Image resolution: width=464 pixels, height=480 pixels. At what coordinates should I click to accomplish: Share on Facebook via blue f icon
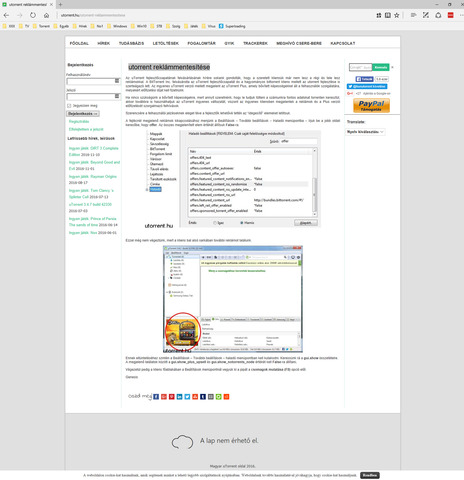(x=156, y=397)
